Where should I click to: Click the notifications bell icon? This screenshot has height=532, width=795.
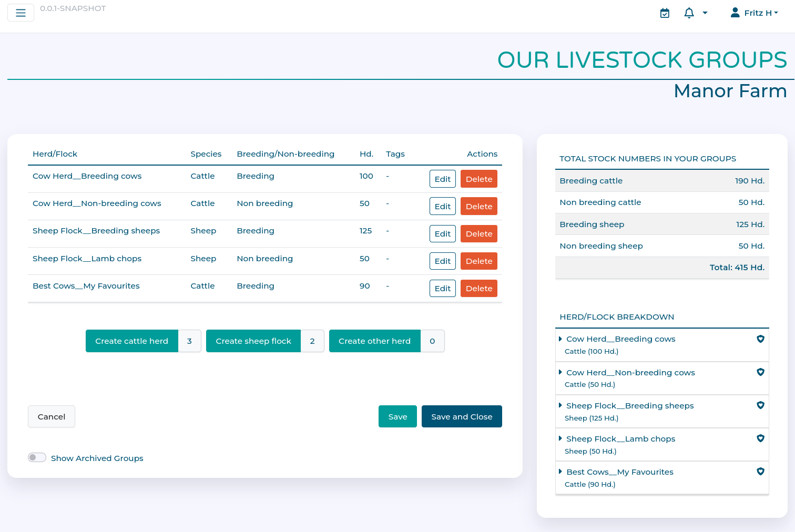pyautogui.click(x=689, y=13)
